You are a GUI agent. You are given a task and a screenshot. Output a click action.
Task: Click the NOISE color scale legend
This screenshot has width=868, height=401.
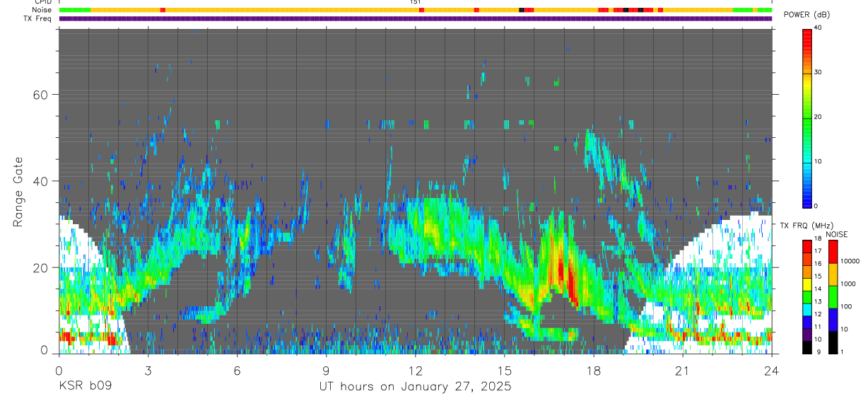pos(833,297)
